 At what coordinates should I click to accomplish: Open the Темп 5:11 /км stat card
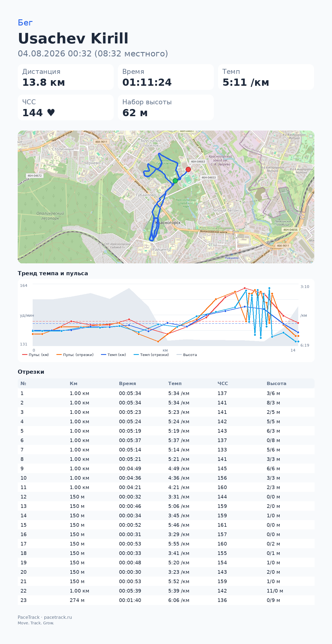266,77
